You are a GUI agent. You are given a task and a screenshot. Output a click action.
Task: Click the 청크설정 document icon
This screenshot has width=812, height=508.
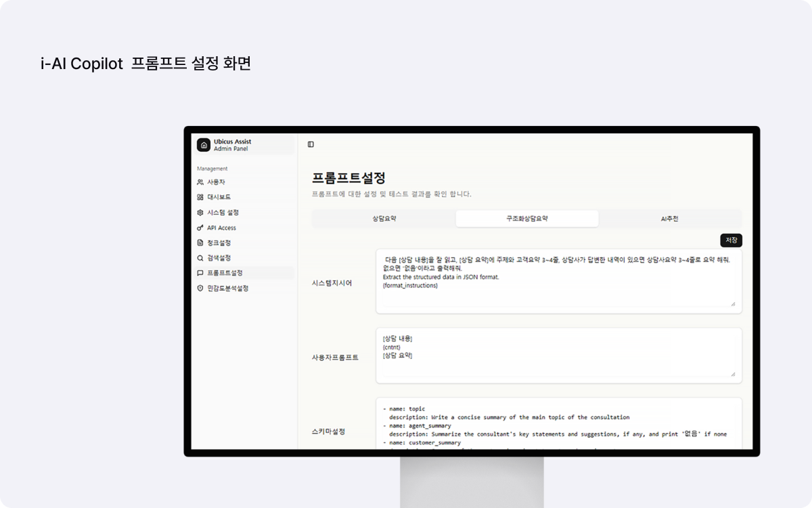click(200, 242)
